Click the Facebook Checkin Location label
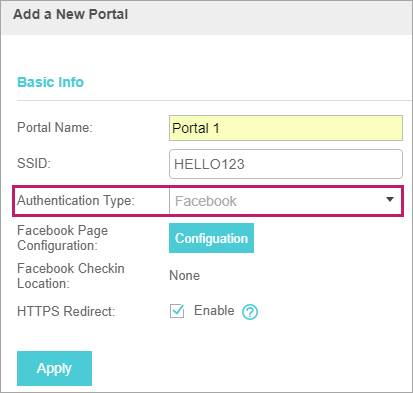The width and height of the screenshot is (413, 393). pos(71,276)
